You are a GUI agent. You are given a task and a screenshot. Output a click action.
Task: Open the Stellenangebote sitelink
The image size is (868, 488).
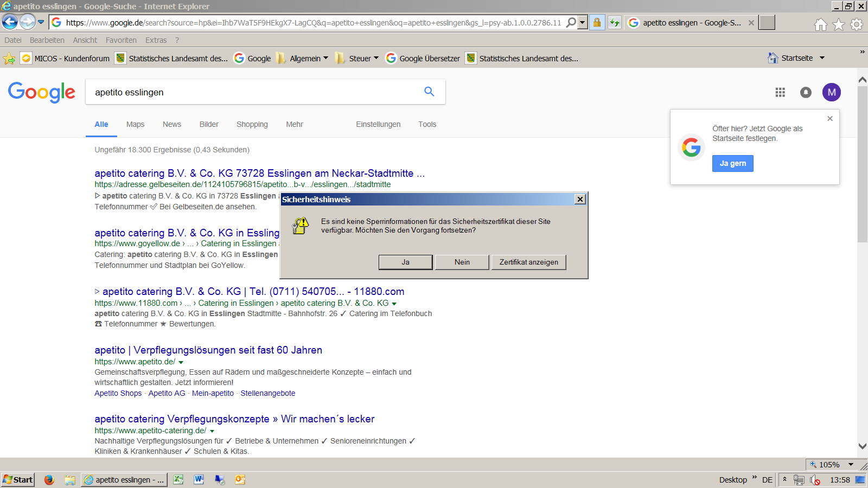[x=268, y=393]
